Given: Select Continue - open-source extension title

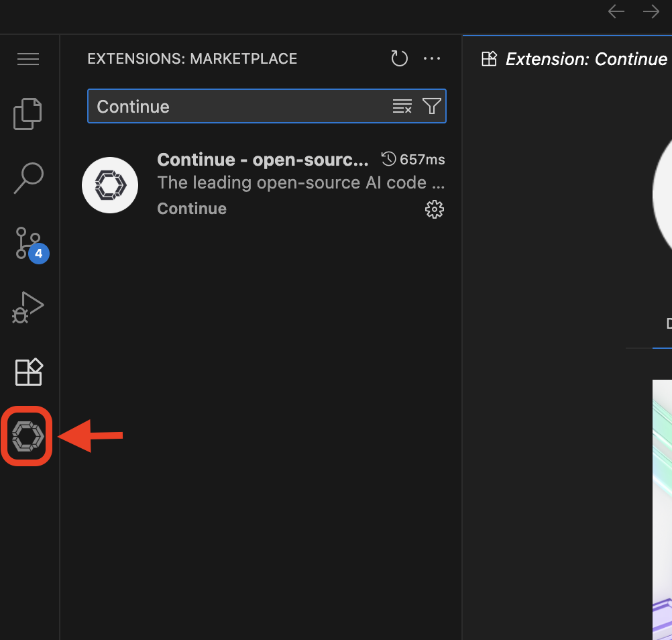Looking at the screenshot, I should click(x=263, y=160).
